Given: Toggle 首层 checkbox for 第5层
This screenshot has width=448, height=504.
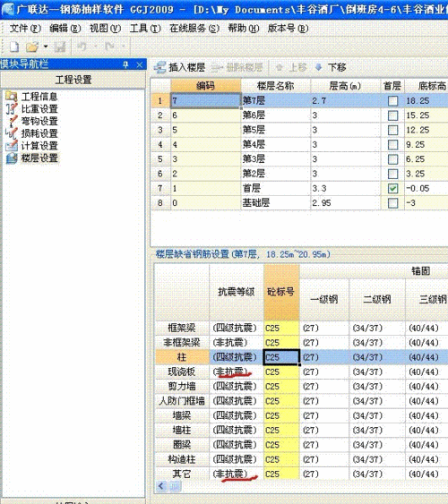Looking at the screenshot, I should click(392, 130).
